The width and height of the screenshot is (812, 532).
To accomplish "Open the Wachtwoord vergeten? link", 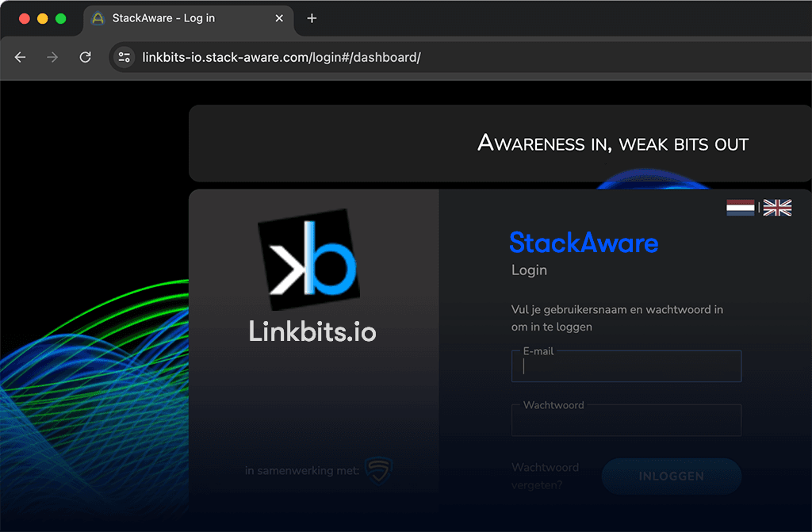I will click(545, 476).
